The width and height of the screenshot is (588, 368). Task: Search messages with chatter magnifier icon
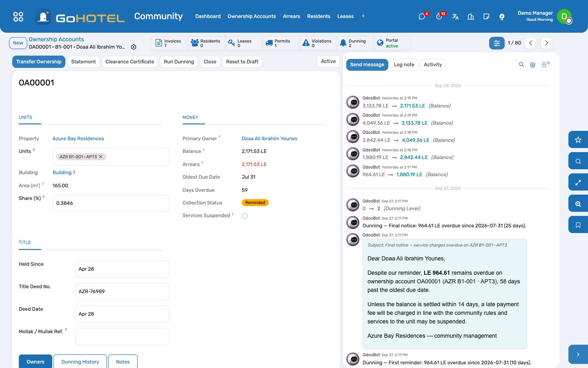(x=521, y=65)
